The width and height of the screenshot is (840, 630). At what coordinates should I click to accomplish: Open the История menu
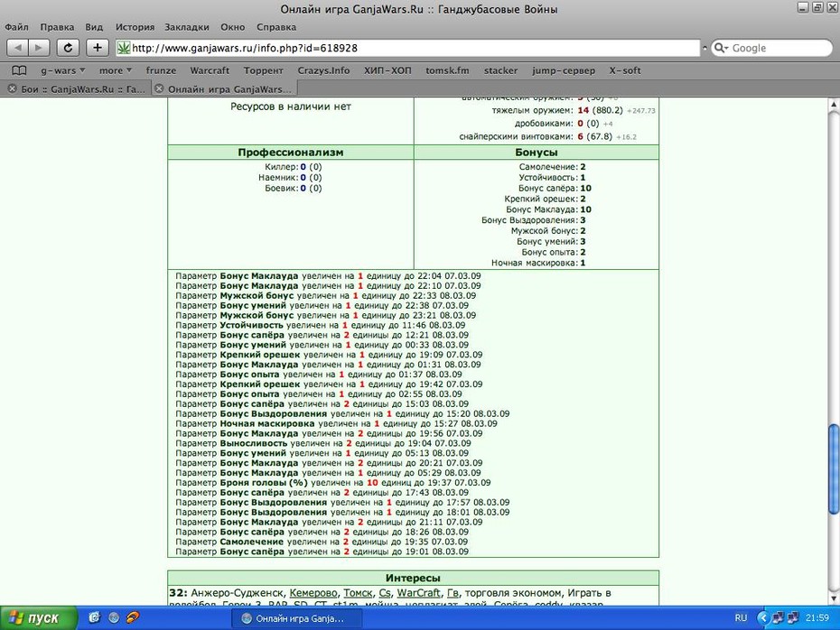[x=135, y=27]
